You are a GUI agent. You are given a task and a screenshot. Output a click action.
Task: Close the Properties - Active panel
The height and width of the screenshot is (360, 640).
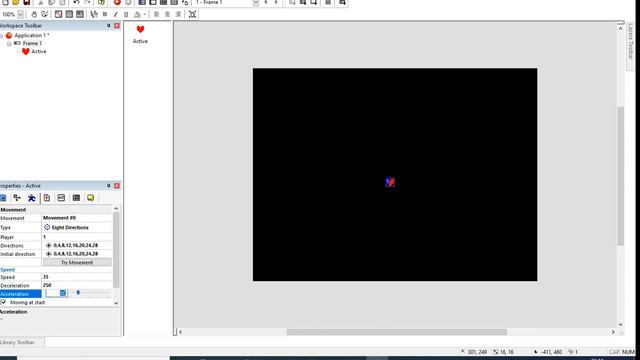[x=117, y=186]
